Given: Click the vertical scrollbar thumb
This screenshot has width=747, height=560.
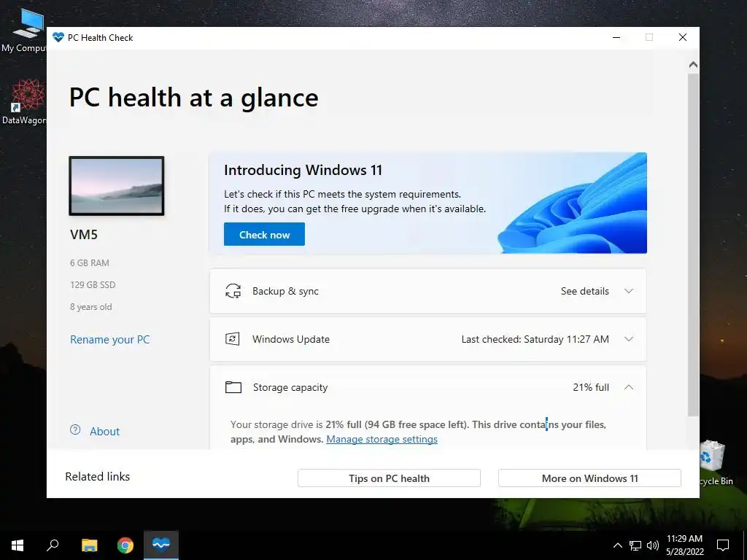Looking at the screenshot, I should pos(693,245).
